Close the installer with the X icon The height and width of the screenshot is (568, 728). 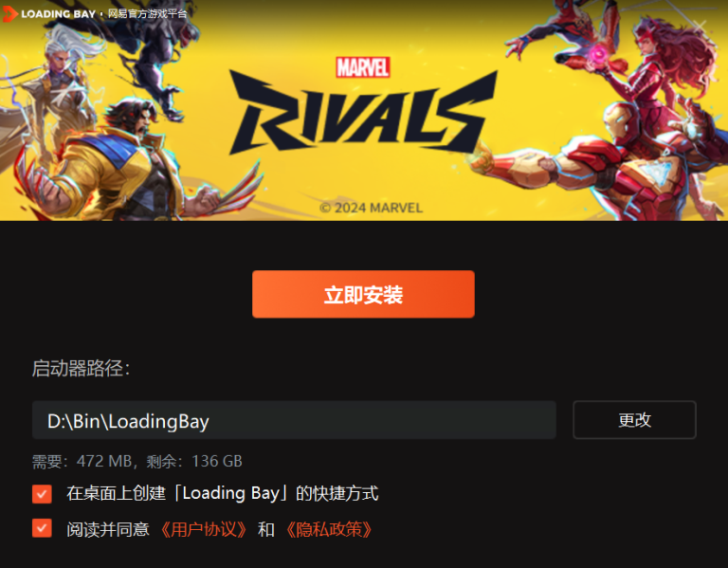(x=701, y=26)
